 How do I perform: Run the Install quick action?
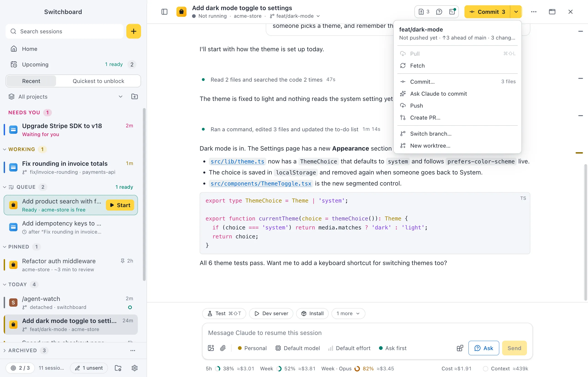click(312, 313)
